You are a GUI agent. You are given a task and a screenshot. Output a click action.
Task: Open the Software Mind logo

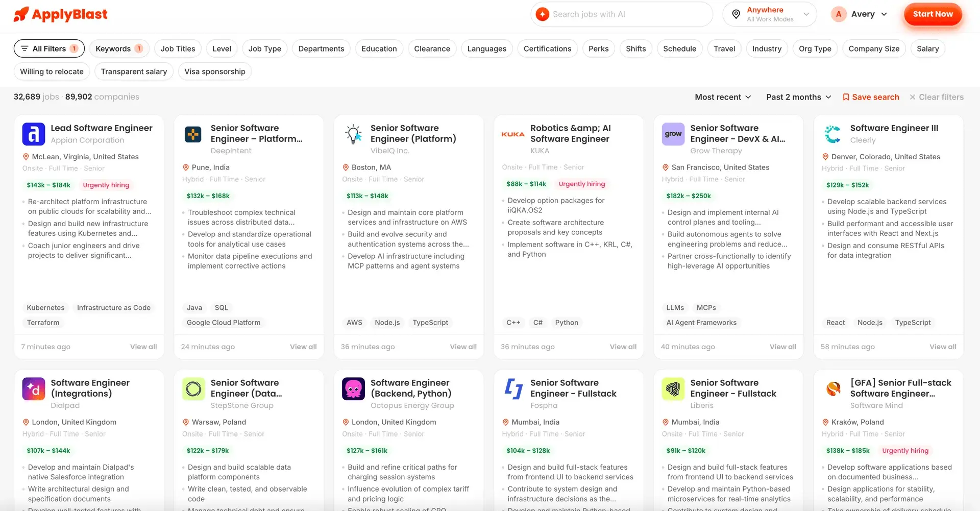click(x=833, y=389)
